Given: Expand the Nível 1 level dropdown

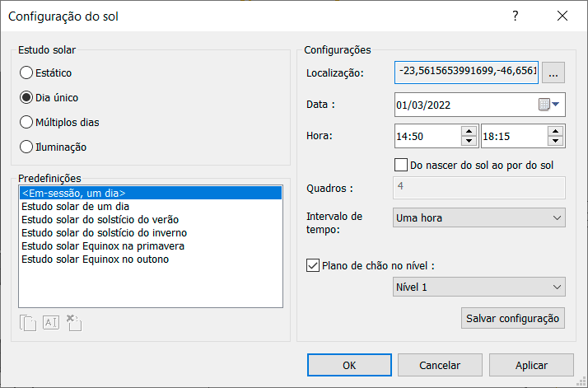Looking at the screenshot, I should click(479, 287).
